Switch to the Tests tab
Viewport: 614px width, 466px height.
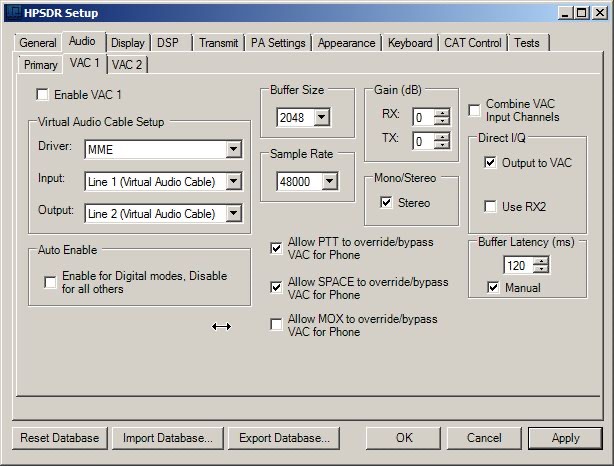tap(527, 43)
